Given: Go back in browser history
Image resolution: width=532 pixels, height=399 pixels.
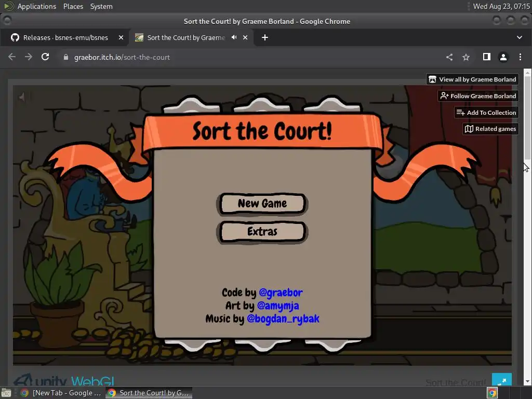Looking at the screenshot, I should pyautogui.click(x=12, y=57).
